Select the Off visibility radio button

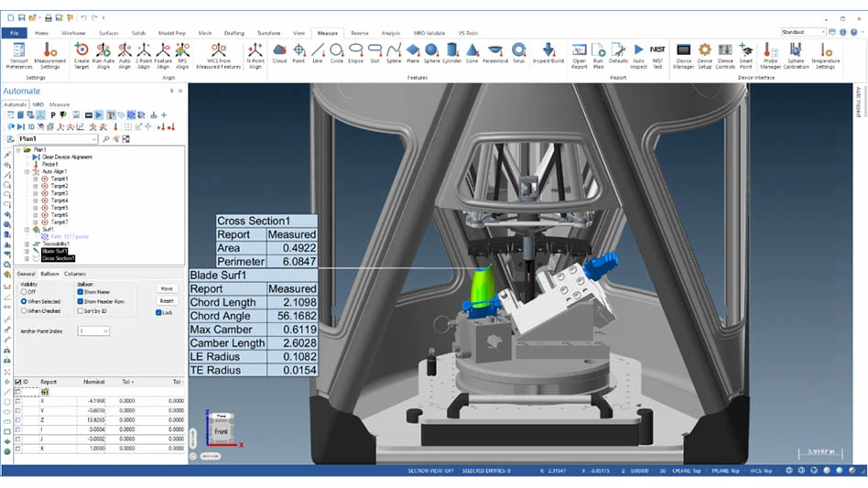[x=23, y=292]
